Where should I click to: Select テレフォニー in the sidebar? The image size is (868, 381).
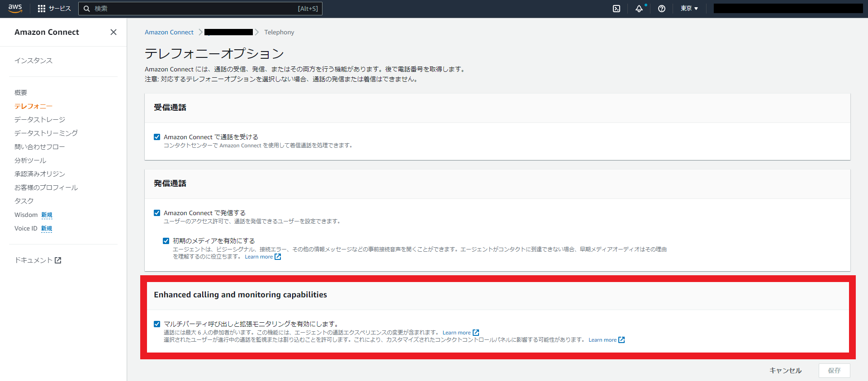coord(33,106)
